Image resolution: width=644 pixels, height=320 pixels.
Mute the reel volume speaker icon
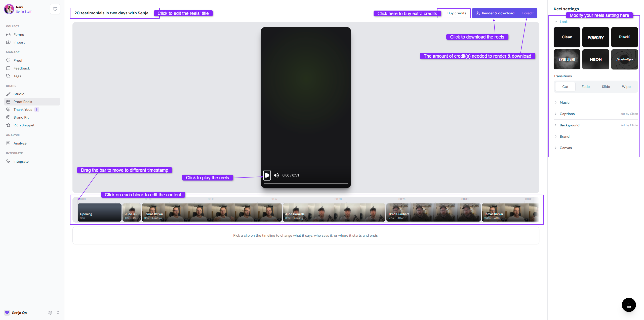click(276, 175)
